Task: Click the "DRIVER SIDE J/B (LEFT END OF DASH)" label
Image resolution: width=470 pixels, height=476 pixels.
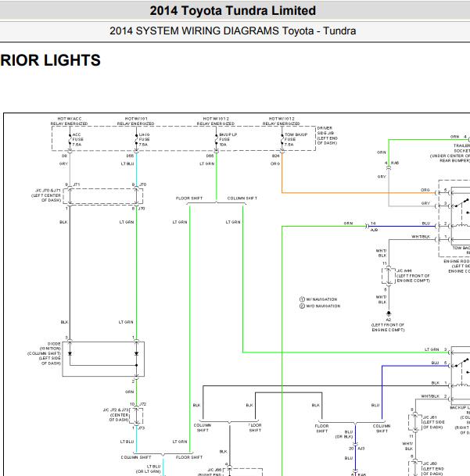Action: (327, 135)
